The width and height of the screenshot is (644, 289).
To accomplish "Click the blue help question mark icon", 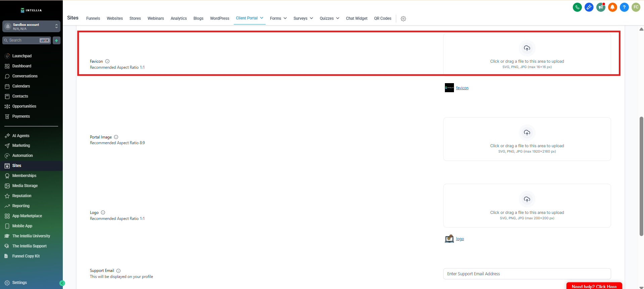I will [x=624, y=7].
